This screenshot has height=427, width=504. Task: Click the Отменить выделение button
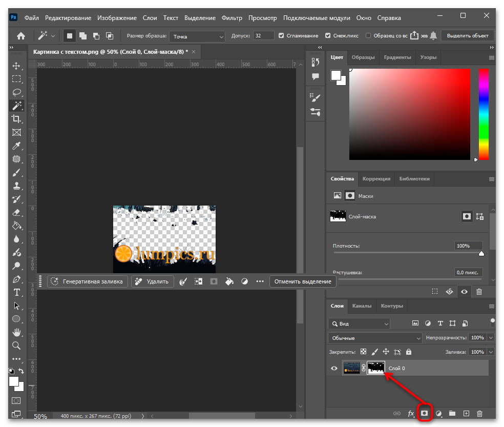[x=303, y=281]
